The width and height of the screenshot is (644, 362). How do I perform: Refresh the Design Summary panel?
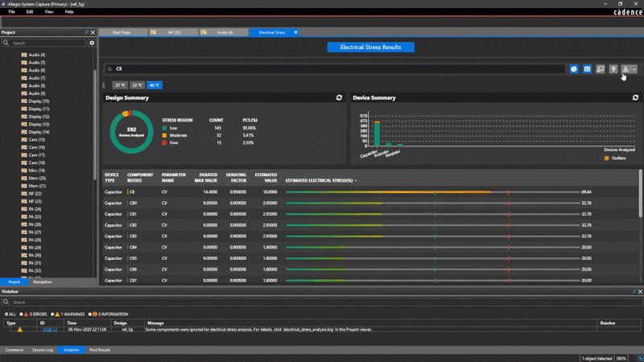pos(339,97)
